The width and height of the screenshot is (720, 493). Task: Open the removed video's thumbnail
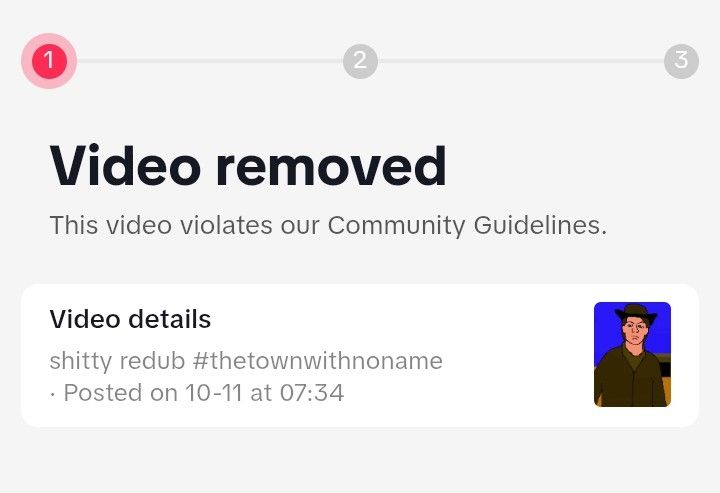pyautogui.click(x=632, y=354)
